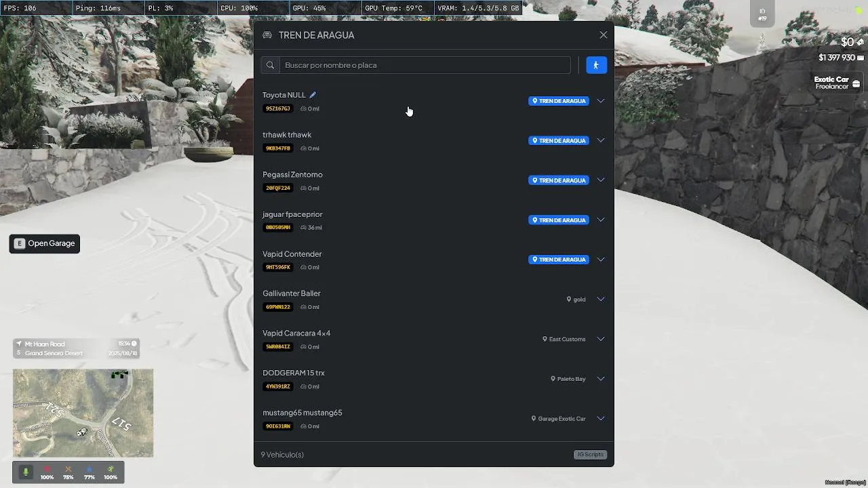Expand the Vapid Contender vehicle row

tap(601, 260)
